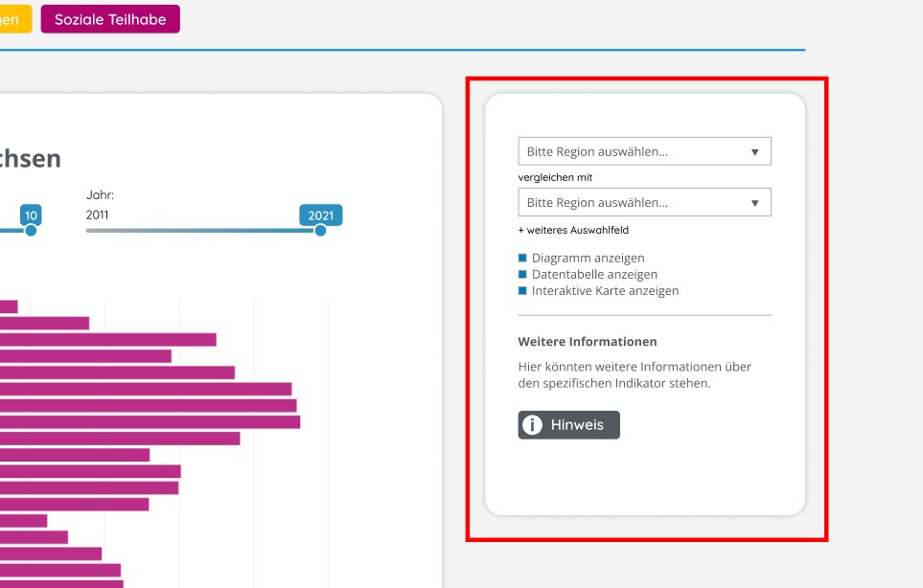Toggle Interaktive Karte anzeigen option
Image resolution: width=923 pixels, height=588 pixels.
pyautogui.click(x=598, y=290)
